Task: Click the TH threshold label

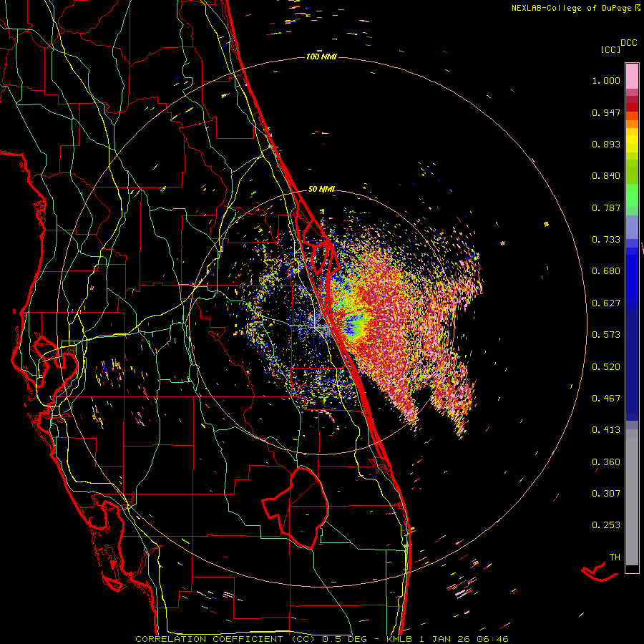Action: (x=615, y=557)
